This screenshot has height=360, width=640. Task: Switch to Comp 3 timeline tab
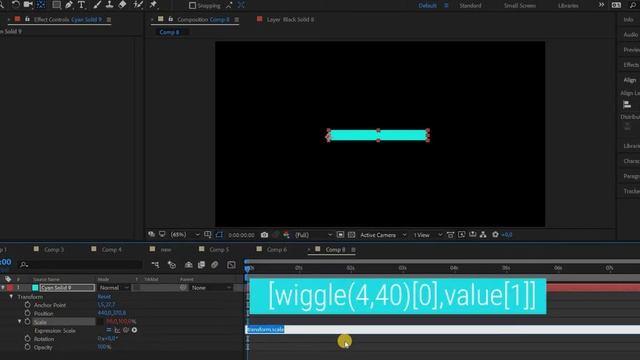click(54, 249)
